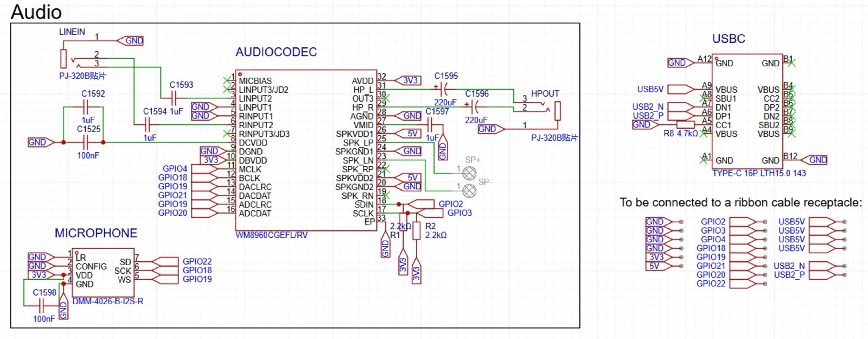Click the USB2_N label at USBC DN1
This screenshot has height=339, width=868.
[x=648, y=107]
